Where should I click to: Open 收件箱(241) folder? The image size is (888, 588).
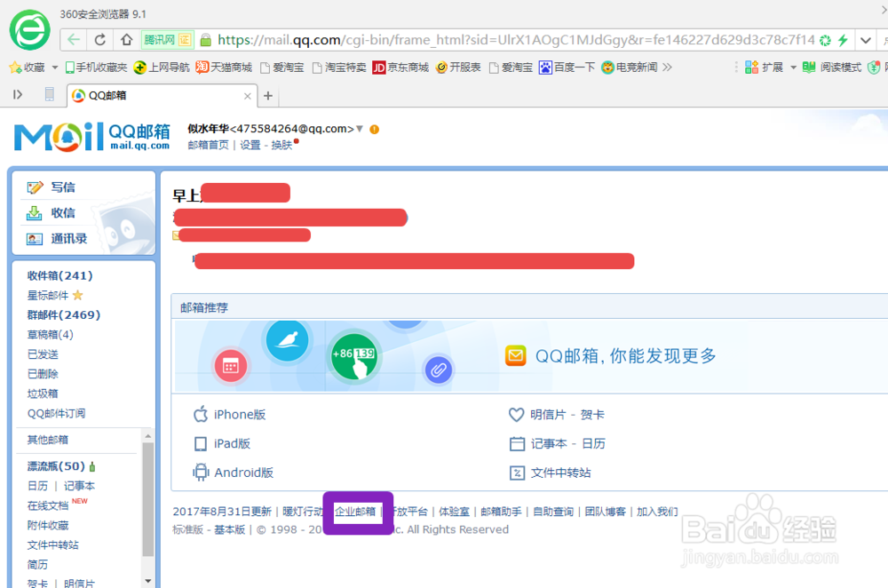pos(60,275)
